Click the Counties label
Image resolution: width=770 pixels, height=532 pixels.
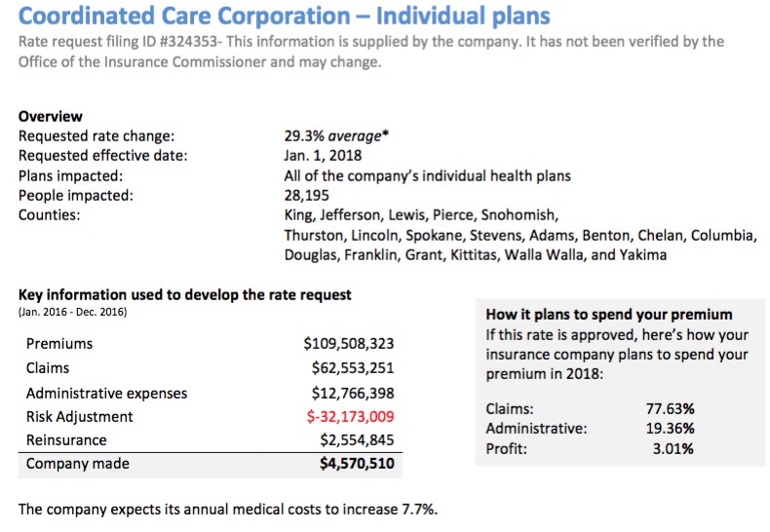pos(48,214)
